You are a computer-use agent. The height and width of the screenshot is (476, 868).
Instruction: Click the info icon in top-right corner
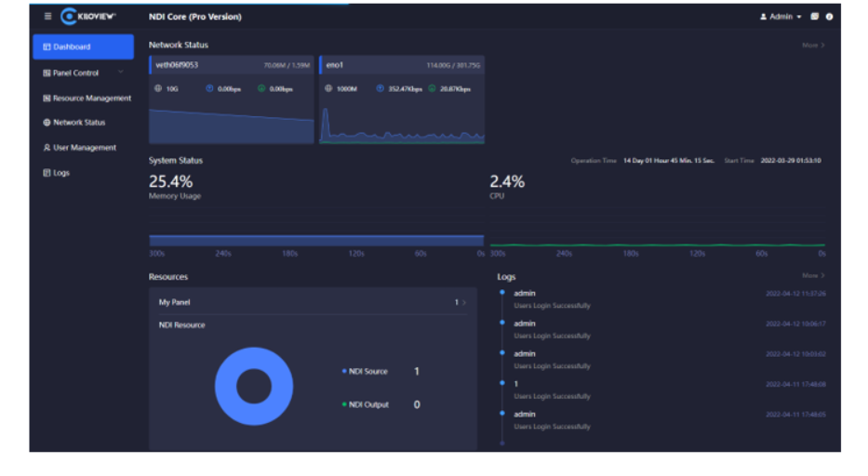pos(829,17)
